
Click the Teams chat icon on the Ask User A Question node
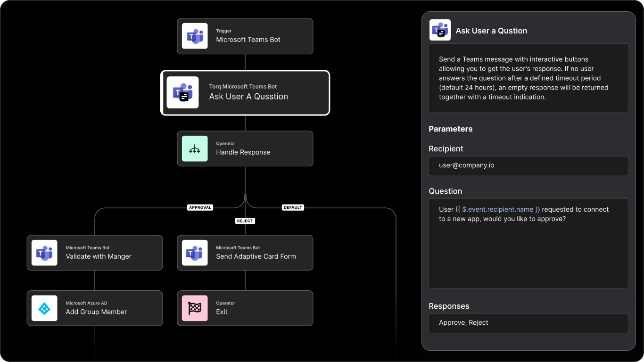182,92
